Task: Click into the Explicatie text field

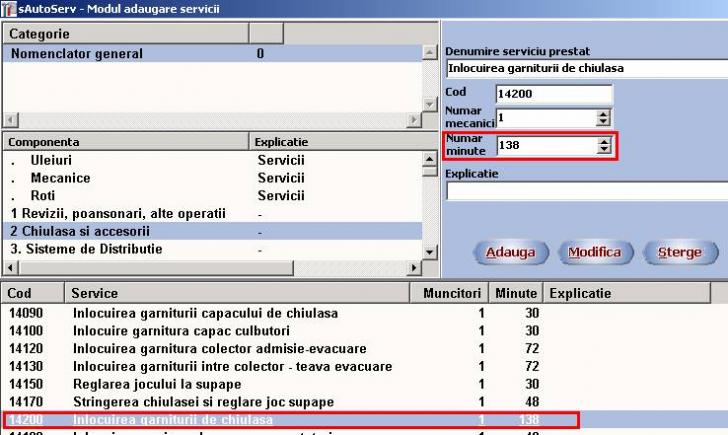Action: tap(585, 191)
